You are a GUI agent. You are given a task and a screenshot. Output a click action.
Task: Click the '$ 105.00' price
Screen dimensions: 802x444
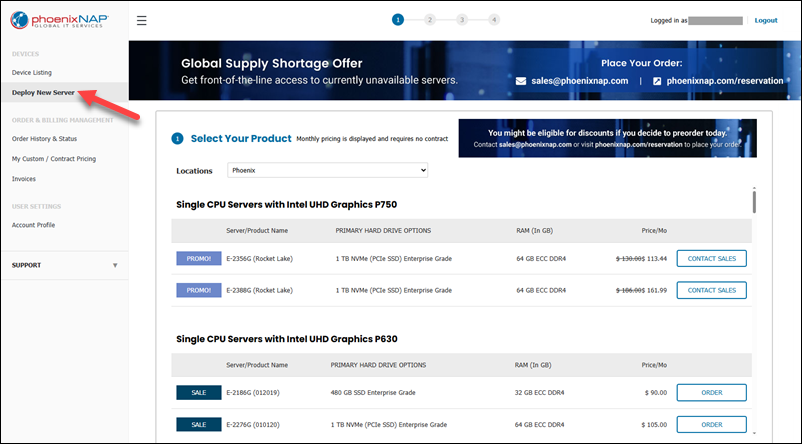pos(654,425)
